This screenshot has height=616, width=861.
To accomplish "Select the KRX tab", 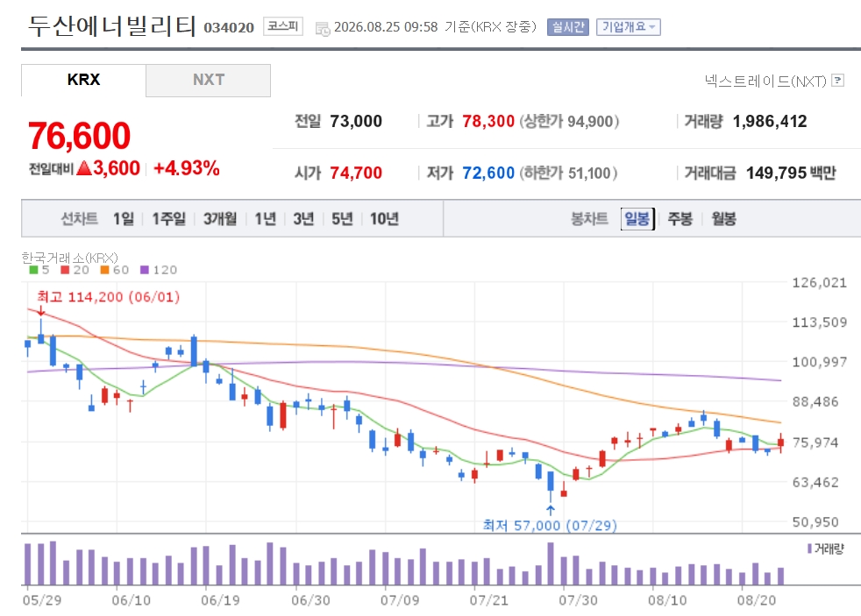I will pyautogui.click(x=83, y=80).
